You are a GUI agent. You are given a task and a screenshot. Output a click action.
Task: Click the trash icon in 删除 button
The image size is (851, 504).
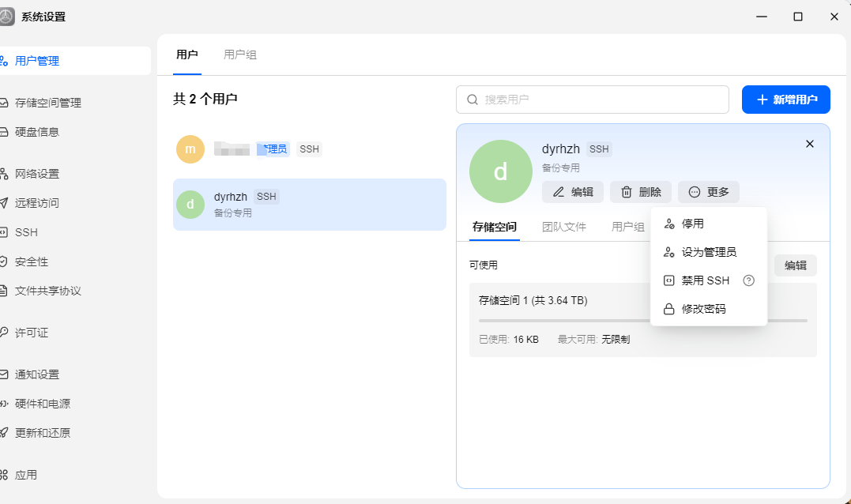click(627, 192)
